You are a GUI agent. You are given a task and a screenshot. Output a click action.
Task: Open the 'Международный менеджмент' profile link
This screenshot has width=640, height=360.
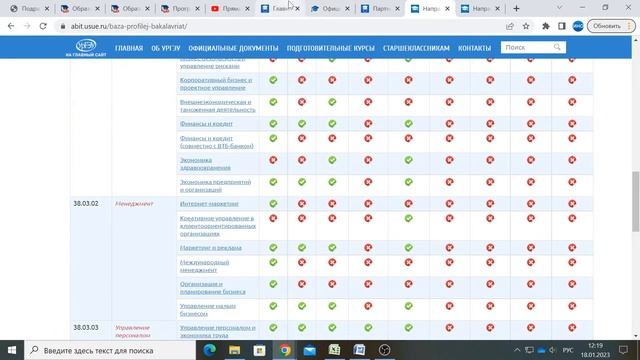[x=204, y=266]
